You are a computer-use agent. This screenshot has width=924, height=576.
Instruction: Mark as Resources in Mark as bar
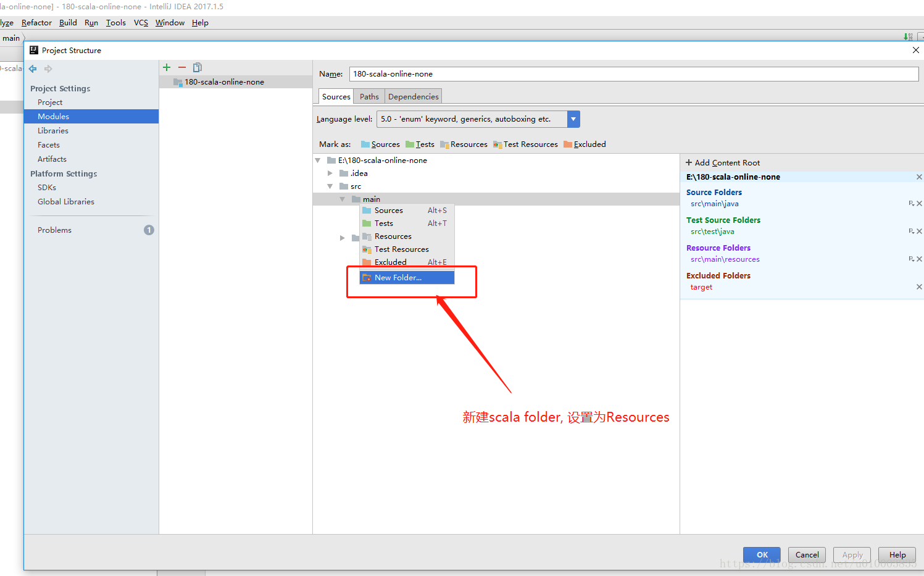pyautogui.click(x=464, y=144)
